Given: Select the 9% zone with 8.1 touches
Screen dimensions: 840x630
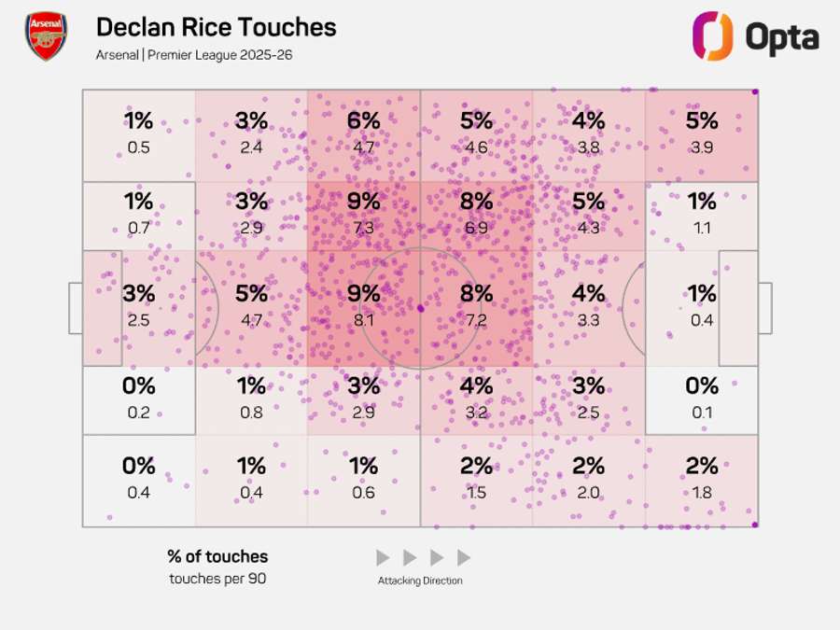Looking at the screenshot, I should pyautogui.click(x=363, y=308).
